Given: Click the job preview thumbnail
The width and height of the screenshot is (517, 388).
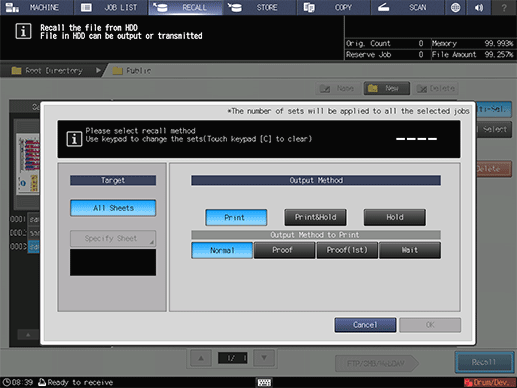Looking at the screenshot, I should pyautogui.click(x=28, y=164).
